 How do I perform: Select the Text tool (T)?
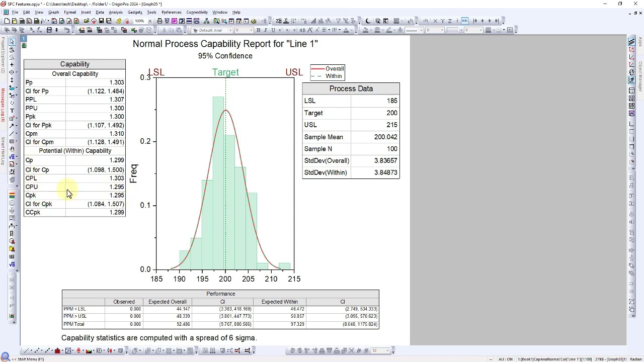(x=12, y=111)
